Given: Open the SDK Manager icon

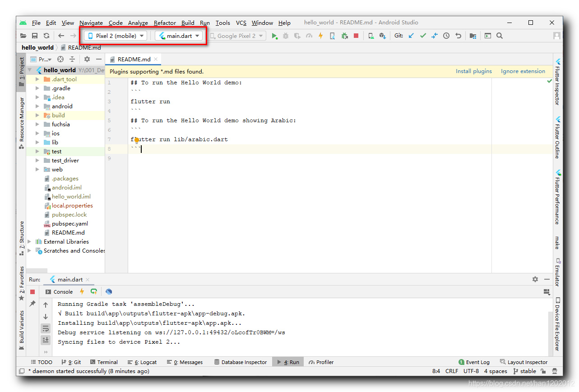Looking at the screenshot, I should [382, 36].
